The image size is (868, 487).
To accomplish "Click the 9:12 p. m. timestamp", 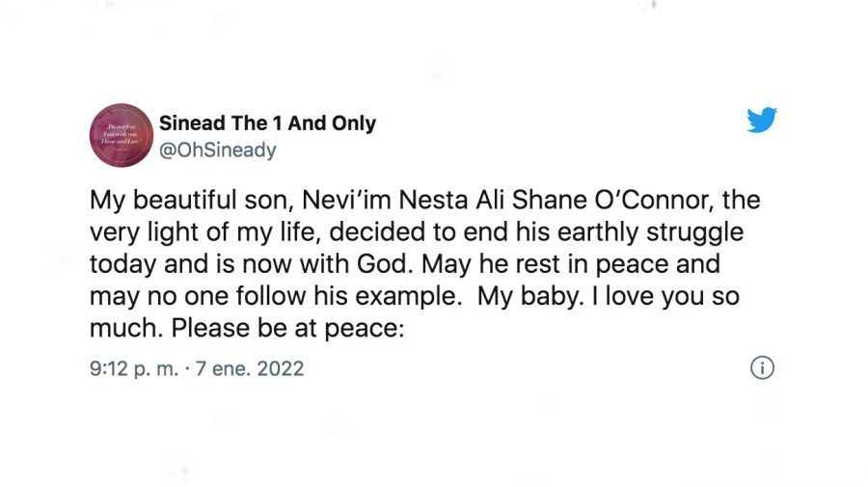I will (132, 368).
